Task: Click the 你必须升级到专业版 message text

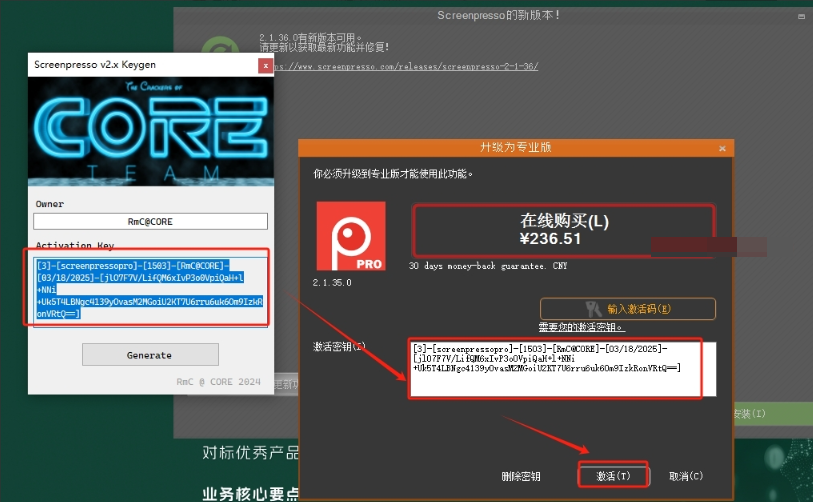Action: [393, 174]
